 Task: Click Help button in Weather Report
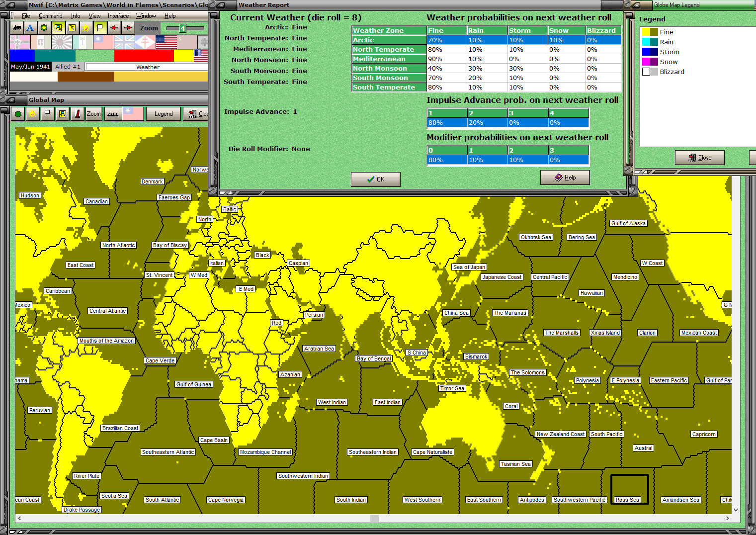click(x=565, y=178)
